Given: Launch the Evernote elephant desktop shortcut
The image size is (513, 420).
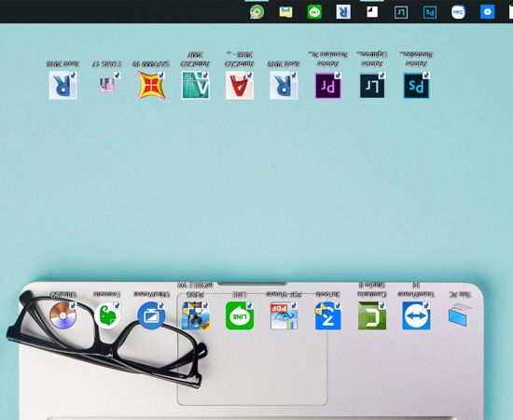Looking at the screenshot, I should [107, 315].
